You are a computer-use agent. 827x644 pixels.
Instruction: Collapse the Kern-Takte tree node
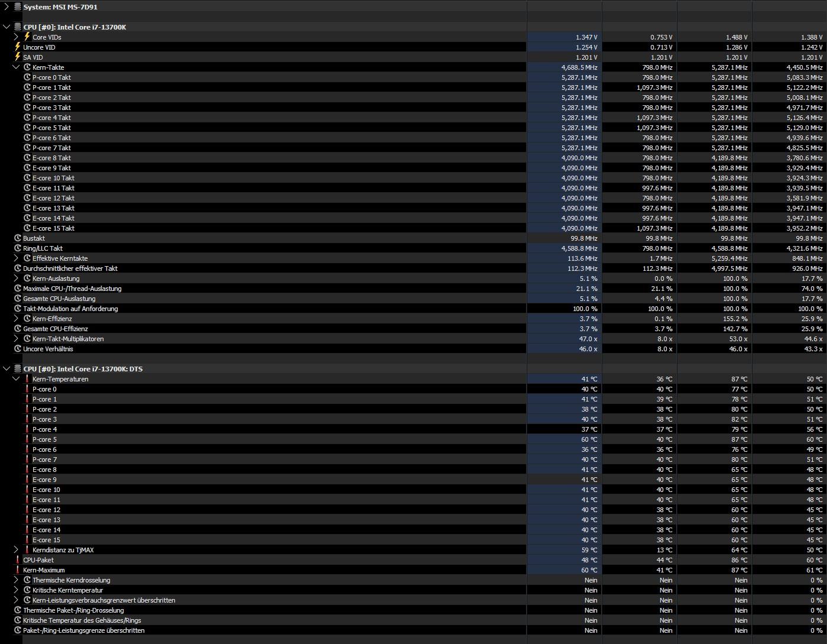point(16,67)
